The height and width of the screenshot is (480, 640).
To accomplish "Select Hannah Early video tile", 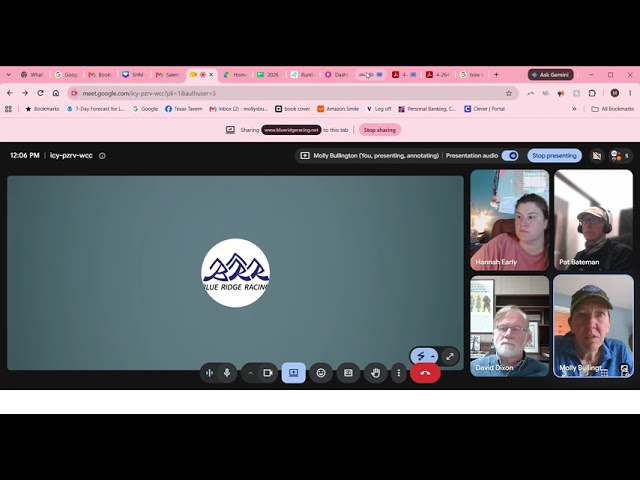I will 509,220.
